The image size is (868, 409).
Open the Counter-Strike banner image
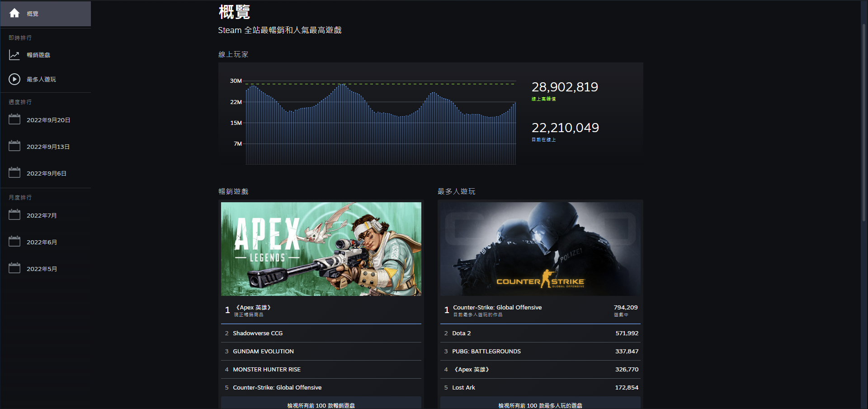click(x=540, y=249)
